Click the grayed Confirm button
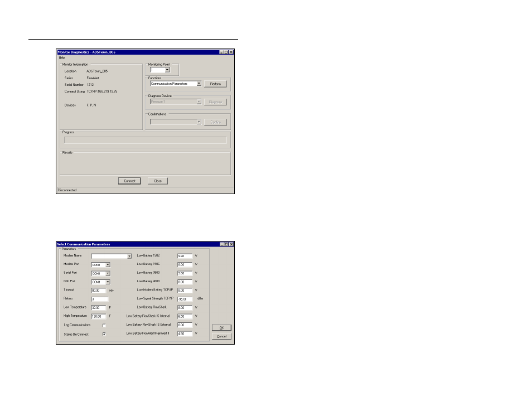Viewport: 532px width, 411px height. pyautogui.click(x=215, y=122)
